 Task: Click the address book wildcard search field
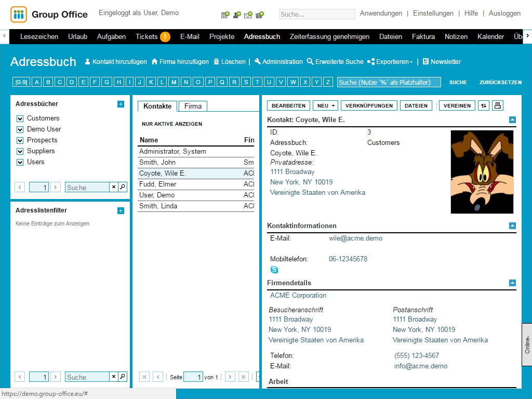[x=388, y=82]
